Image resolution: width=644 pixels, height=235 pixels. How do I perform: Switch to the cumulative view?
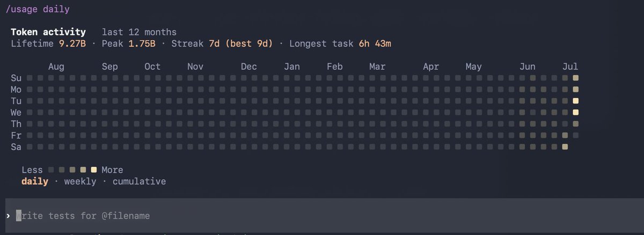[x=139, y=181]
